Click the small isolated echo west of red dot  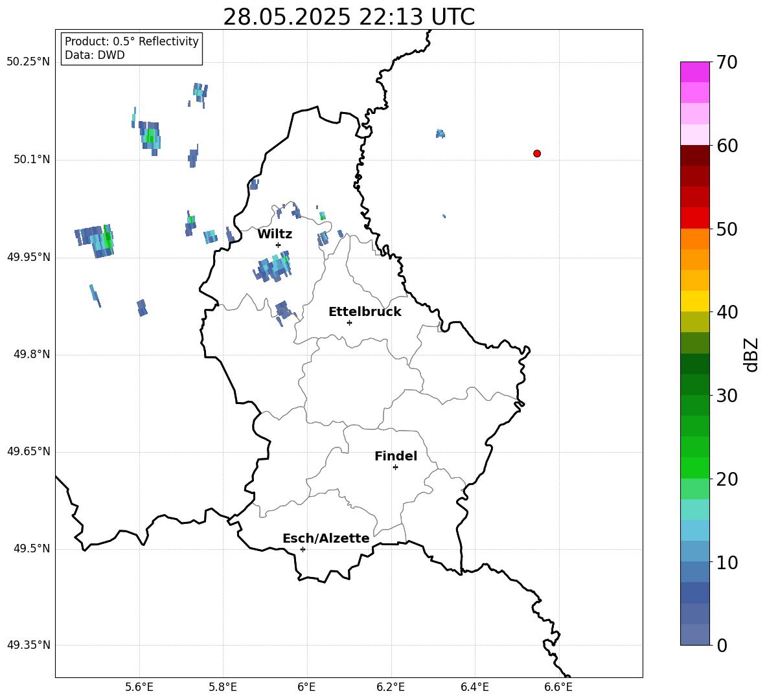441,133
